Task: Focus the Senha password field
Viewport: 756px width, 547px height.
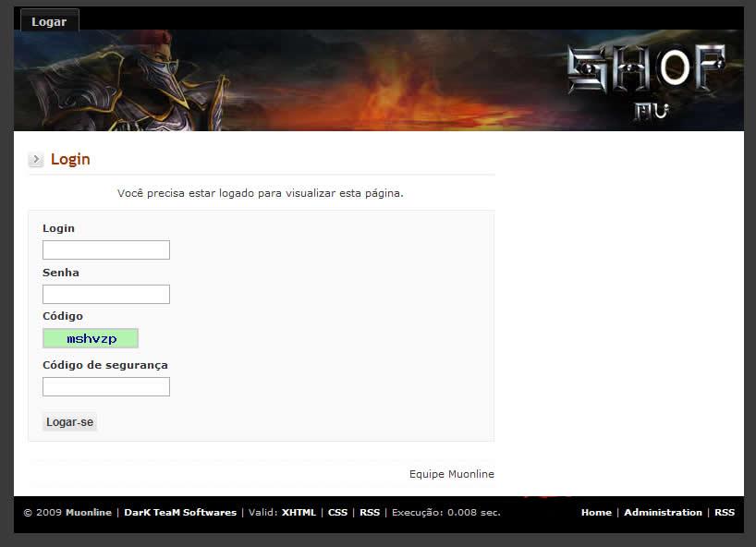Action: tap(106, 295)
